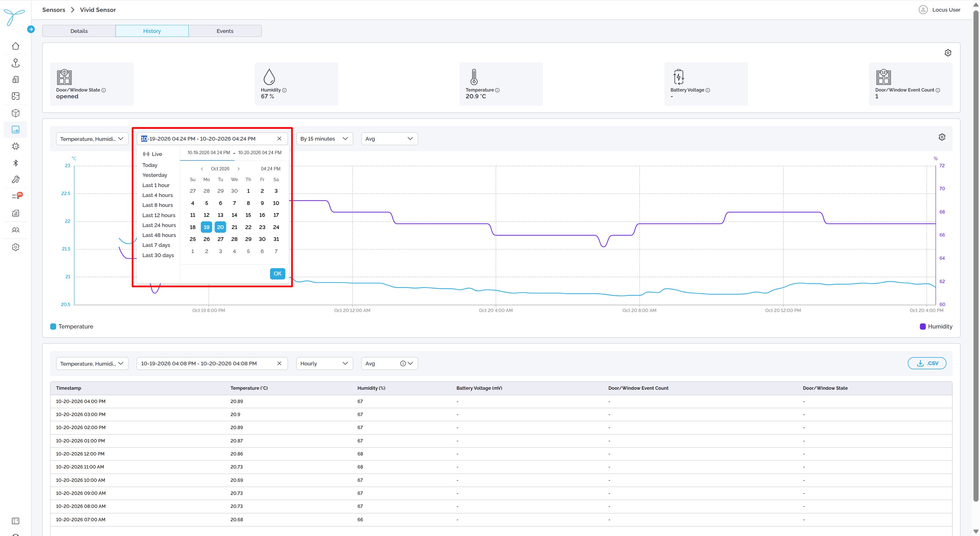Expand chart Temperature, Humidity metrics dropdown
980x536 pixels.
(92, 139)
